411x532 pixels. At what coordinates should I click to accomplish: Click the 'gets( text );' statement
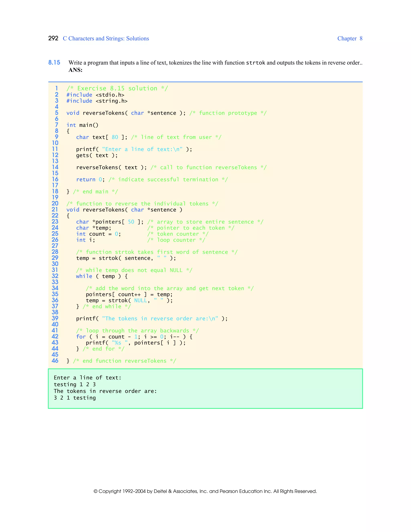coord(97,155)
